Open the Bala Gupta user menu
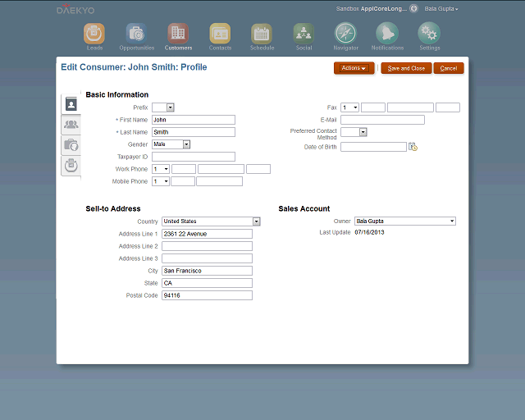The image size is (525, 420). tap(441, 9)
